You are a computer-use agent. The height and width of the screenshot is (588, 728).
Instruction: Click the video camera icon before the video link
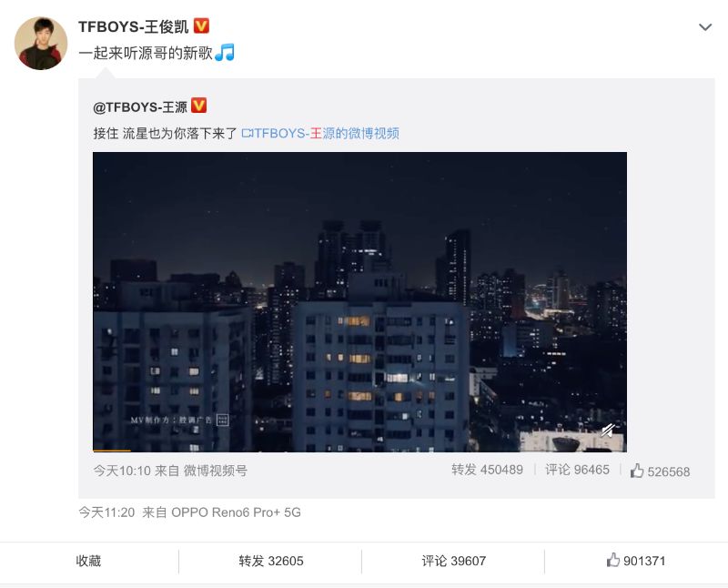[x=247, y=134]
